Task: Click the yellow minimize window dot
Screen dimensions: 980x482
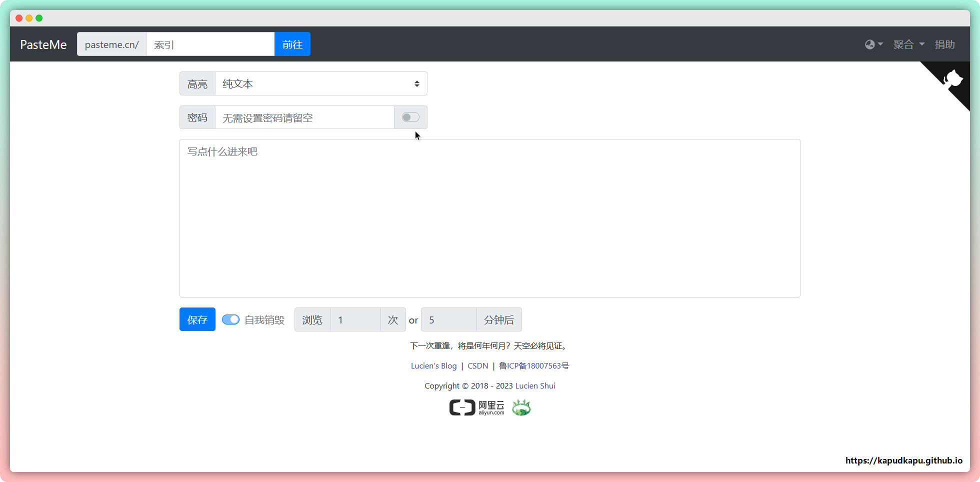Action: 29,18
